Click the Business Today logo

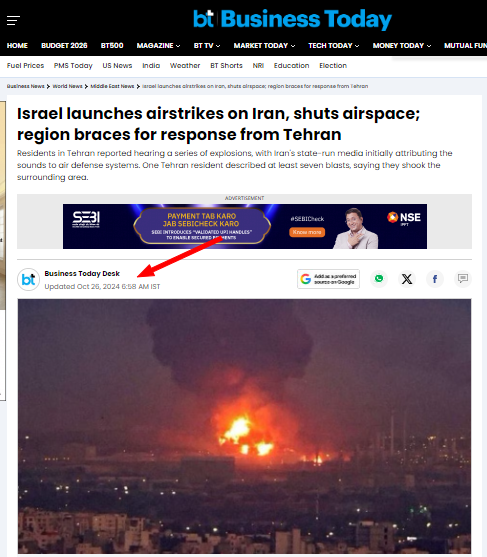[292, 19]
